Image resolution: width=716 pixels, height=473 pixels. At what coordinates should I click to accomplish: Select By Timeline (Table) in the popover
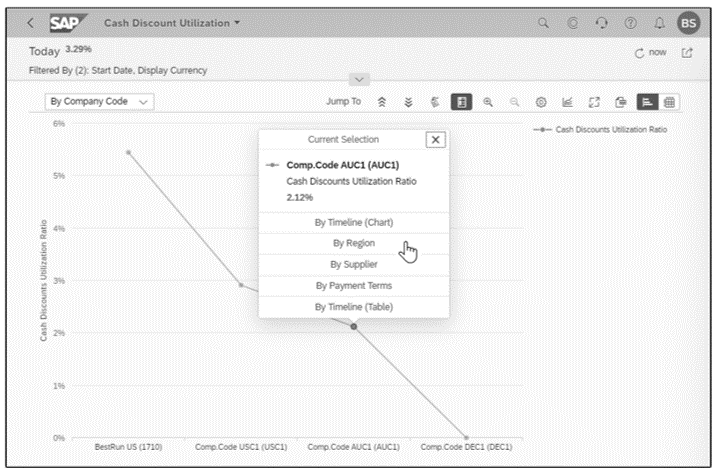354,307
